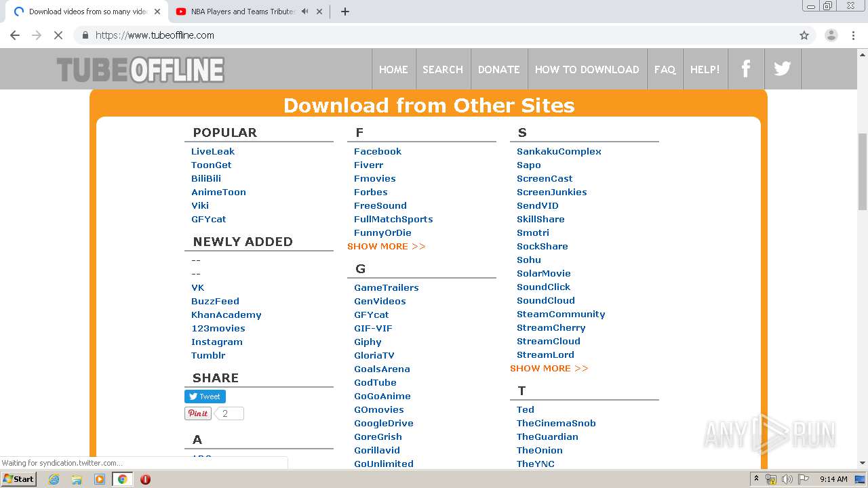Open the TubeOffline Twitter page icon

tap(783, 68)
